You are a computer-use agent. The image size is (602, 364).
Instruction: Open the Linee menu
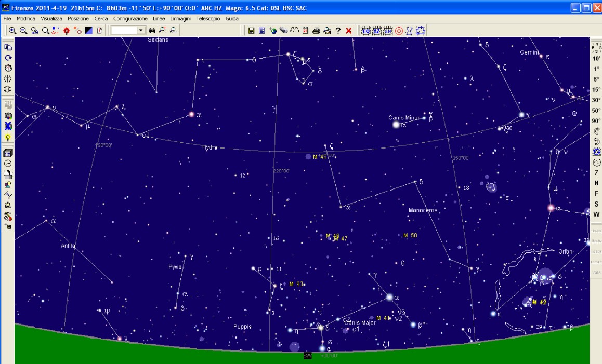coord(159,18)
